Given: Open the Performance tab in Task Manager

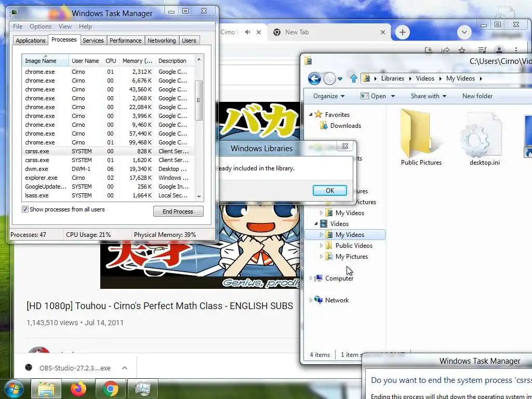Looking at the screenshot, I should click(125, 41).
